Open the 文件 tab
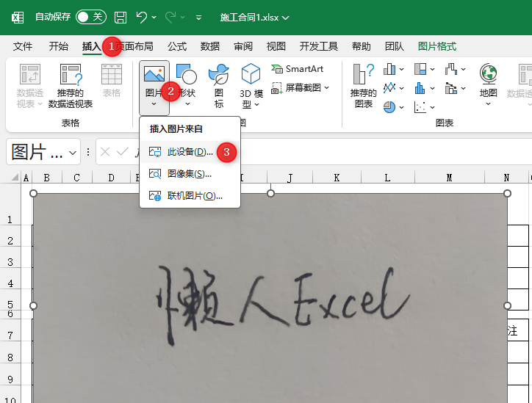Viewport: 532px width, 403px height. tap(23, 46)
